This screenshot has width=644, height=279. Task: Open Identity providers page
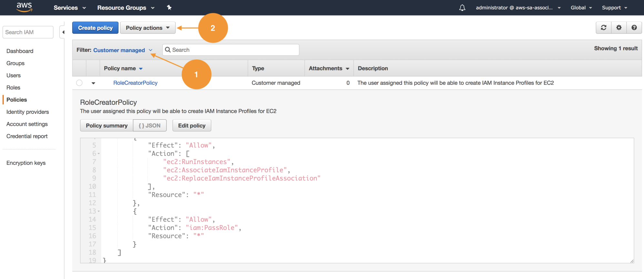[x=28, y=112]
